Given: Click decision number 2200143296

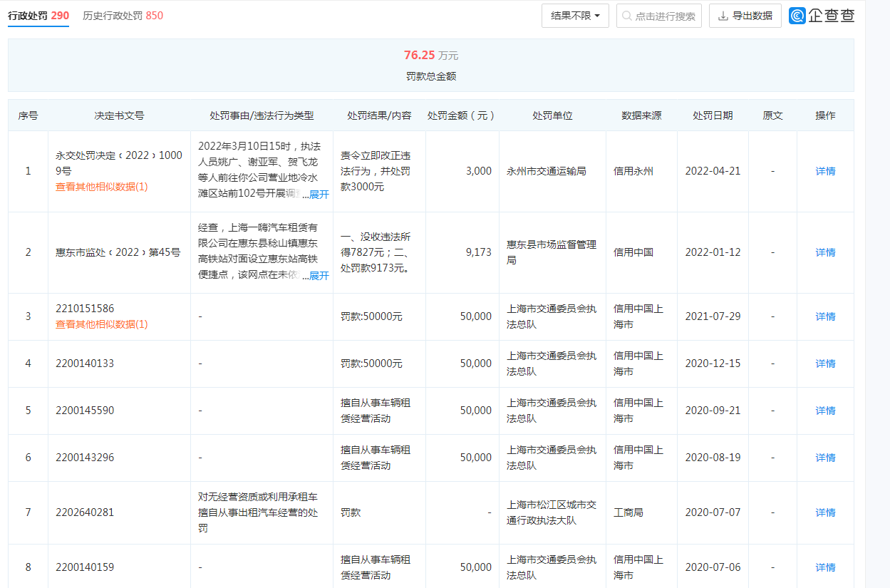Looking at the screenshot, I should click(x=85, y=458).
